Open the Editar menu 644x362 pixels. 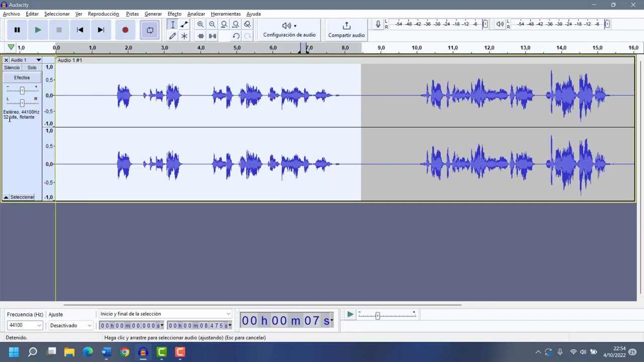click(32, 14)
